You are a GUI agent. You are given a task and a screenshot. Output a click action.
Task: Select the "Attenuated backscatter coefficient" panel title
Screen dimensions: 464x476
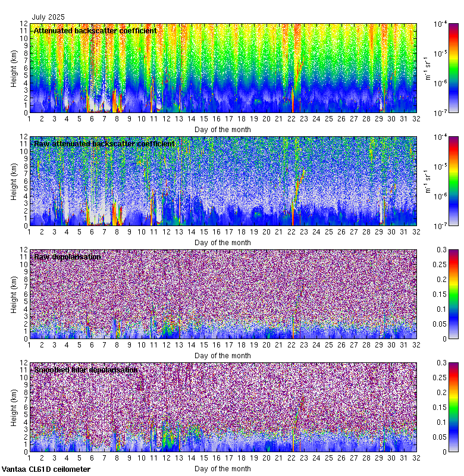point(95,30)
